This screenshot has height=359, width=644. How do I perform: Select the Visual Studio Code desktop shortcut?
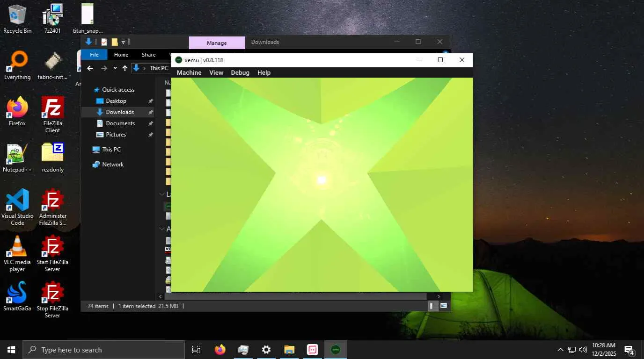tap(17, 207)
